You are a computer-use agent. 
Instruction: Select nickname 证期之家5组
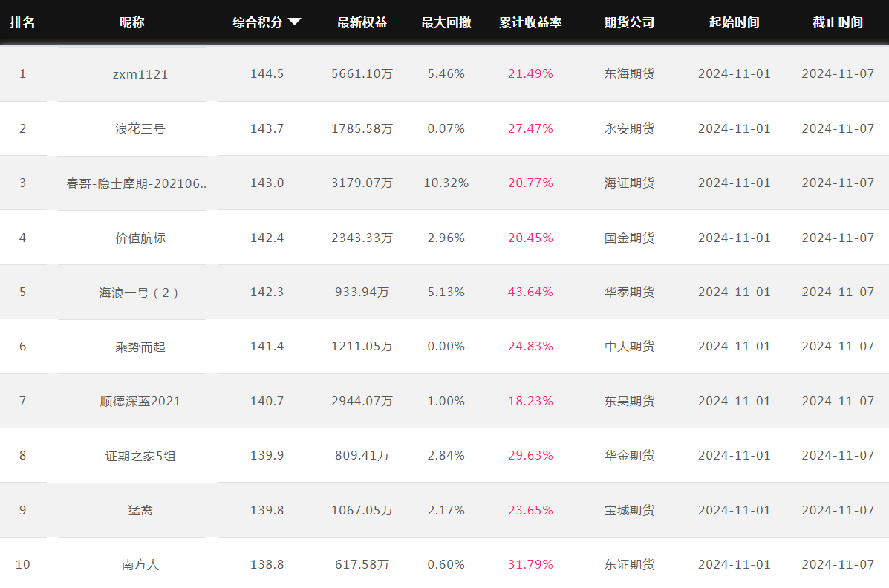point(140,456)
